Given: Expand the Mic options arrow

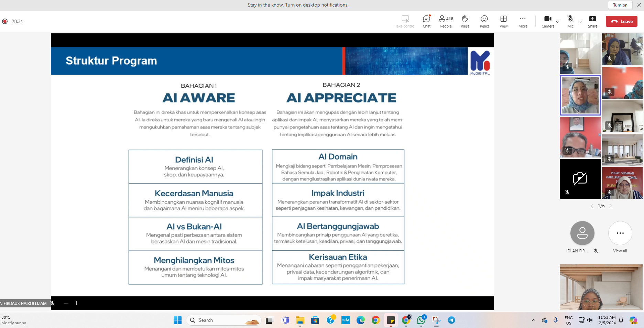Looking at the screenshot, I should point(580,22).
